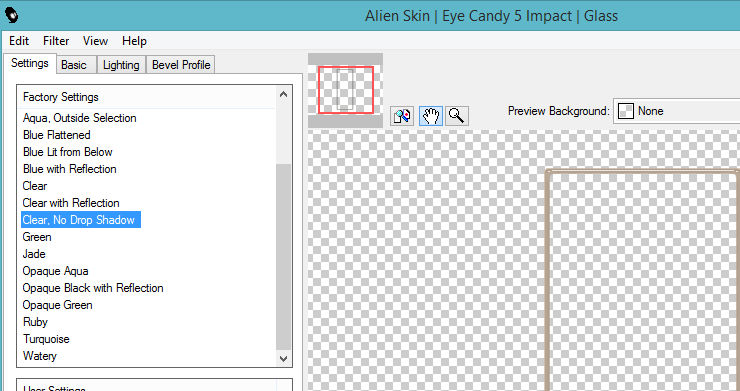The width and height of the screenshot is (740, 391).
Task: Select 'Clear, No Drop Shadow' preset
Action: coord(81,220)
